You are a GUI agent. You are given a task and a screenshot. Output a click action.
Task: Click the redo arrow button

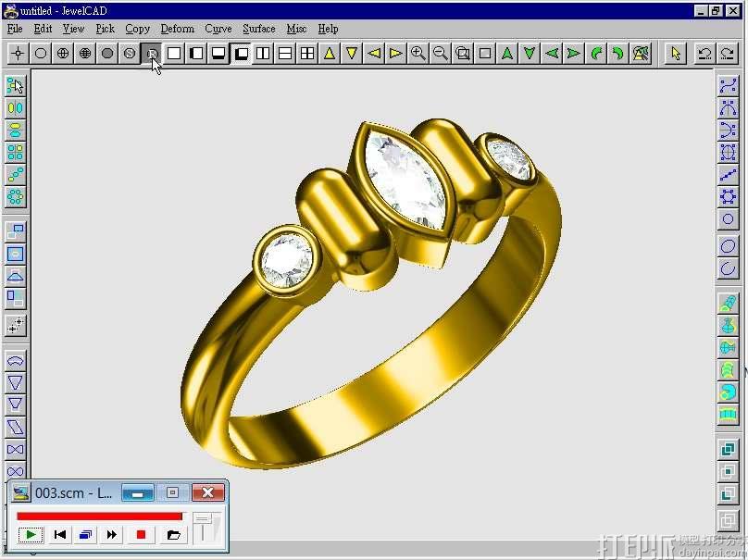[727, 53]
